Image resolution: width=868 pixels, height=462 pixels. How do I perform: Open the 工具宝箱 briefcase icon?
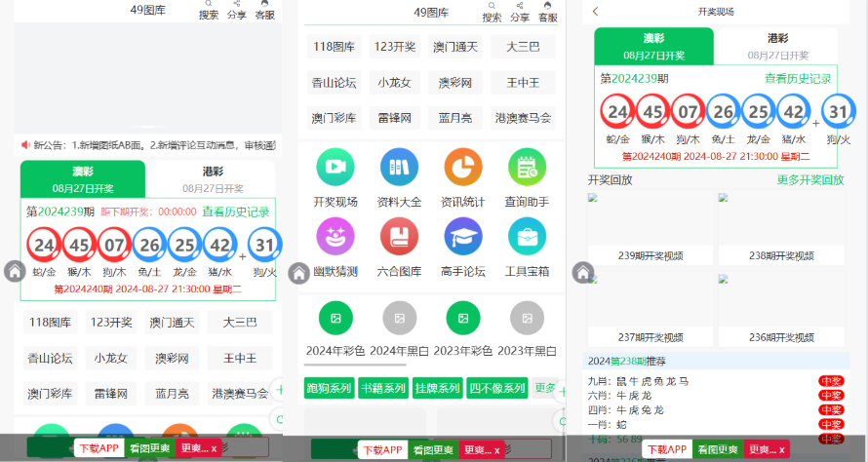527,236
